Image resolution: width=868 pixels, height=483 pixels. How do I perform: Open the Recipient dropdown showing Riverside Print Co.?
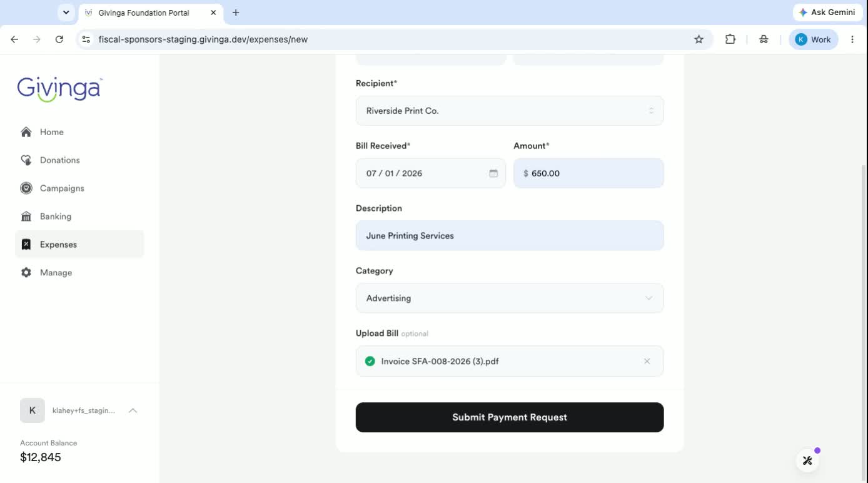[x=510, y=111]
